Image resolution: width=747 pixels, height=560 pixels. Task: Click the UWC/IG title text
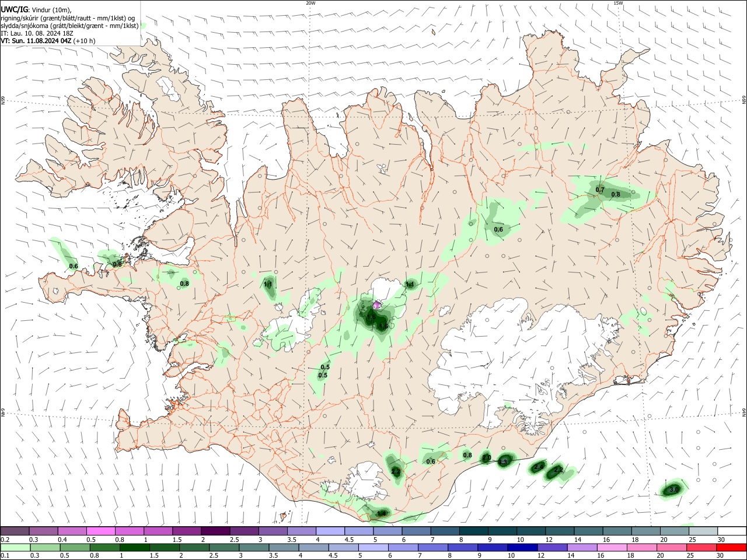[x=14, y=9]
